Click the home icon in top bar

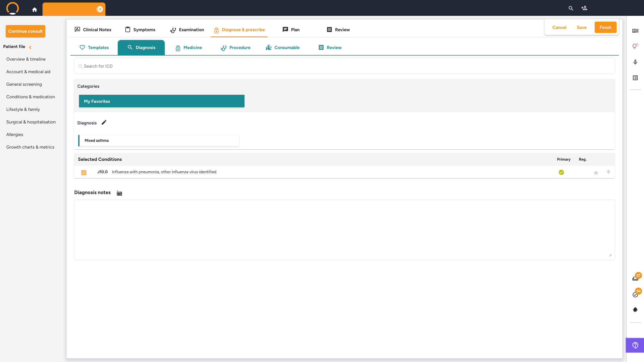coord(34,10)
